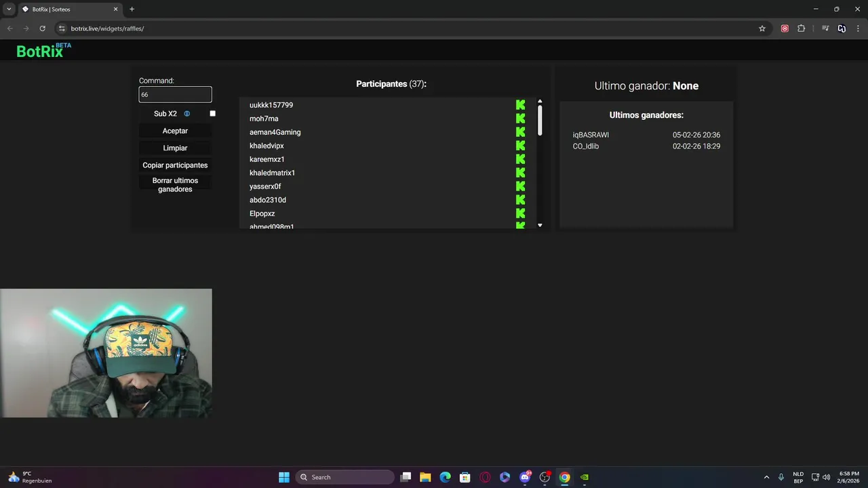Select participant uukkk157799

click(x=271, y=105)
